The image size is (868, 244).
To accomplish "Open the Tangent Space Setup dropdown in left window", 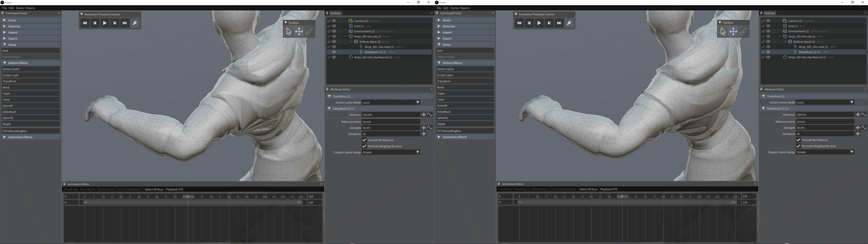I will click(391, 152).
